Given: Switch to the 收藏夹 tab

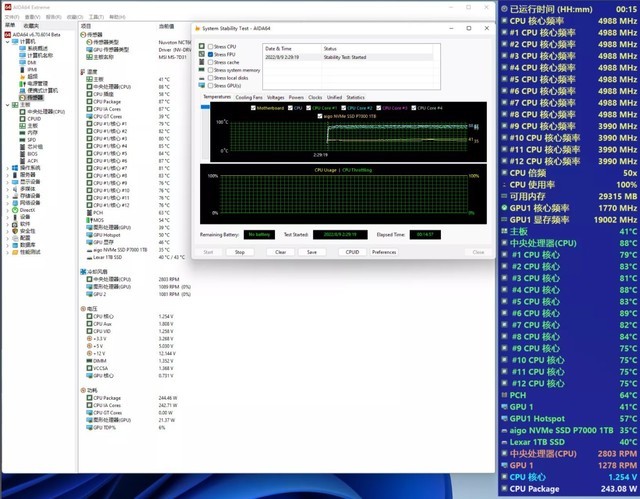Looking at the screenshot, I should pyautogui.click(x=31, y=26).
